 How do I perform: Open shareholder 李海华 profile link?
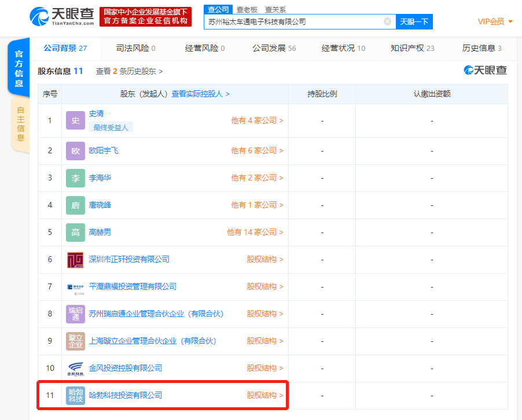[100, 178]
